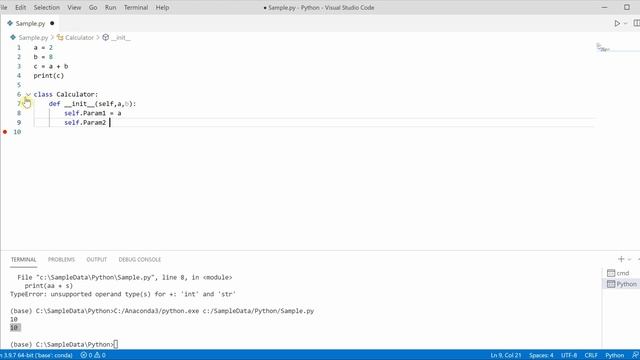This screenshot has height=360, width=640.
Task: Click the terminal prompt input area
Action: coord(116,344)
